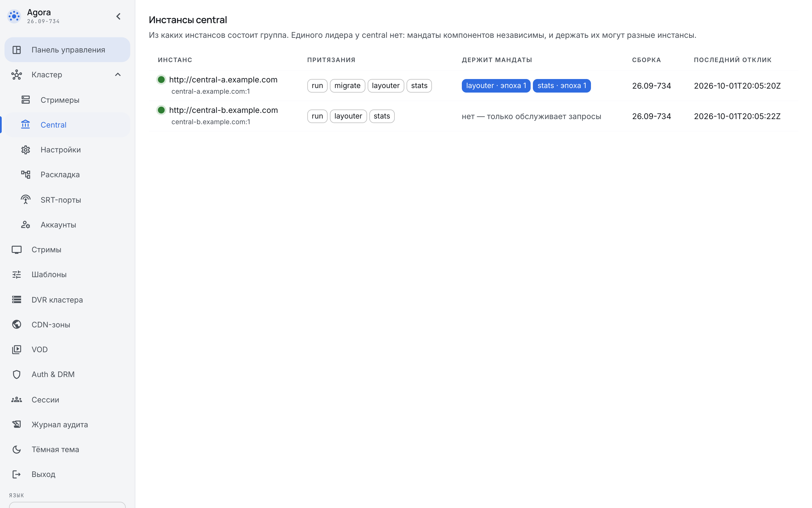The height and width of the screenshot is (508, 812).
Task: Open link http://central-b.example.com
Action: pos(223,110)
